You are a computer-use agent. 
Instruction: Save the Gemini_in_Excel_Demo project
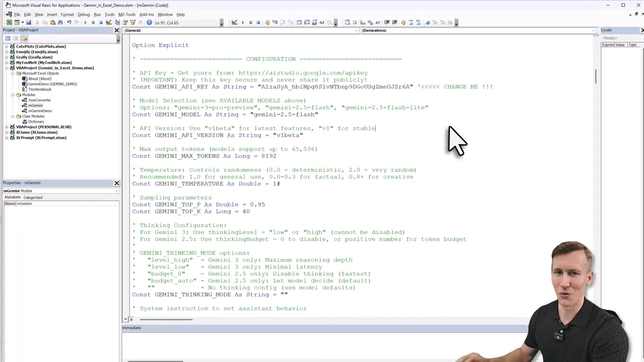tap(28, 22)
